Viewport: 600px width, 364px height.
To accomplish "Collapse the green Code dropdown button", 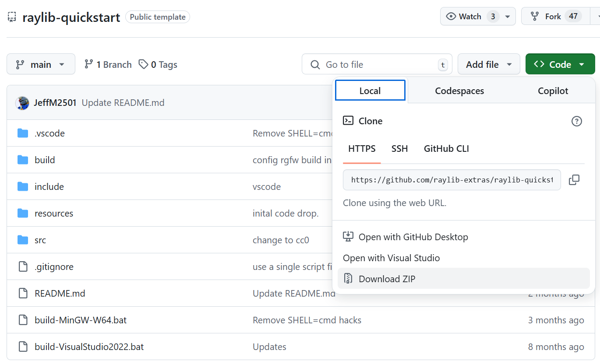I will [560, 64].
